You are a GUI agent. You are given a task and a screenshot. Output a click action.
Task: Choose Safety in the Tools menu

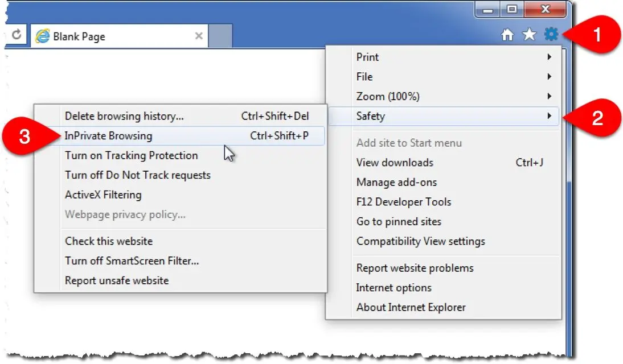[444, 116]
